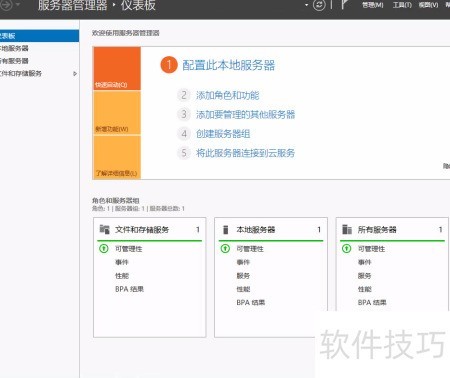Click 事件 in the 文件和存储服务 tile

(122, 262)
